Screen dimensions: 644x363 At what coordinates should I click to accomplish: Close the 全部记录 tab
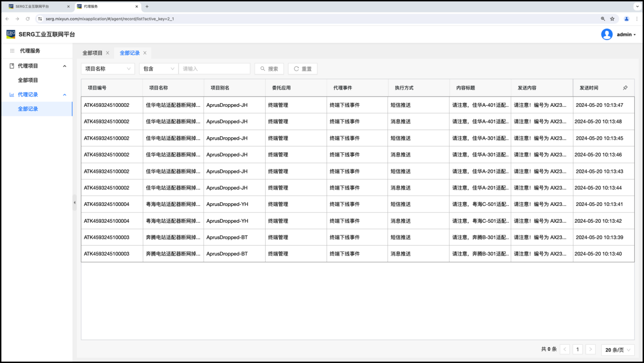coord(145,53)
